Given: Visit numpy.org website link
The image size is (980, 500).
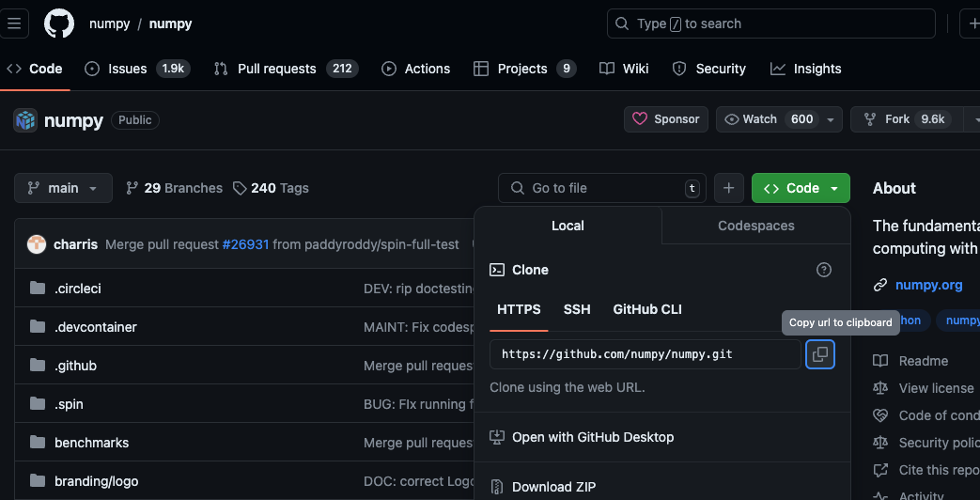Looking at the screenshot, I should [x=928, y=285].
